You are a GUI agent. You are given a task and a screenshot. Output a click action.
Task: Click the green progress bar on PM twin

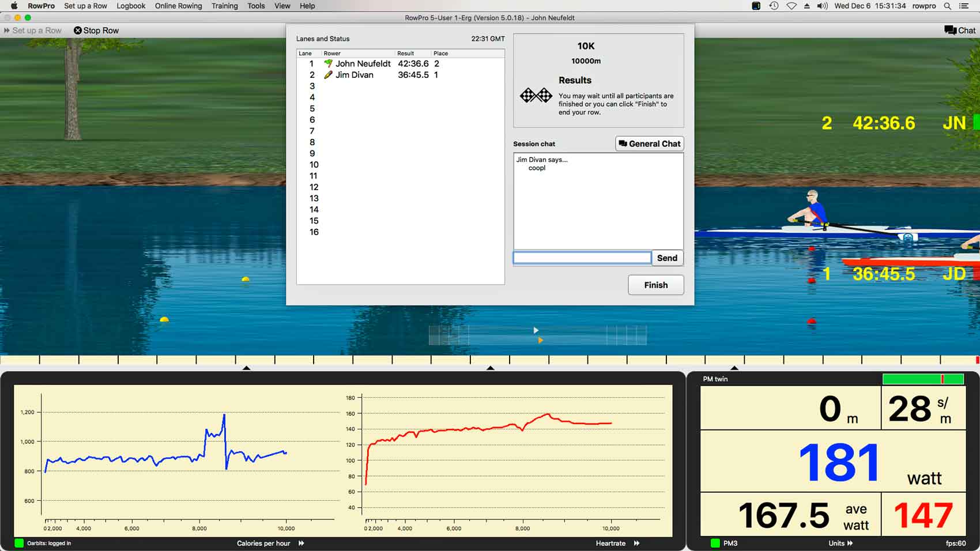click(923, 379)
